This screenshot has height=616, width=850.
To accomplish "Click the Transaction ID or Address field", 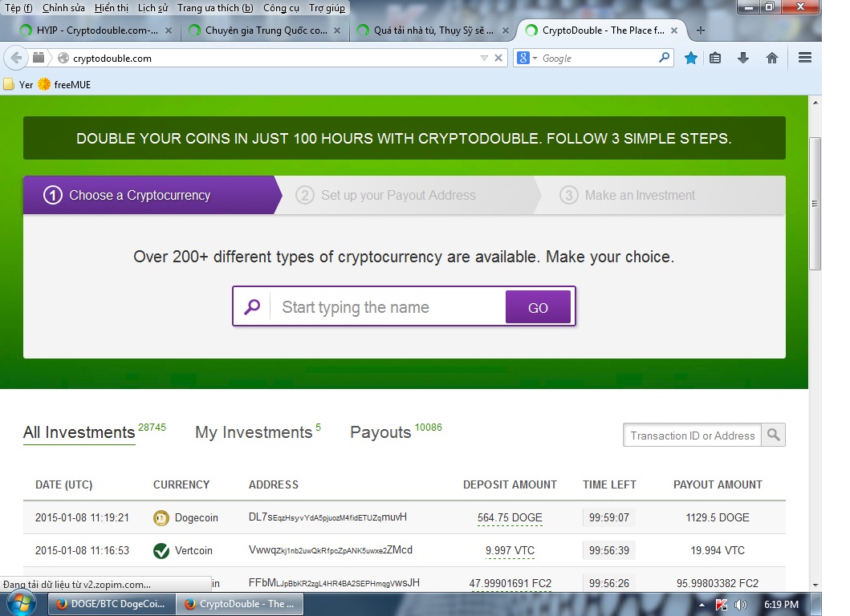I will [x=692, y=435].
